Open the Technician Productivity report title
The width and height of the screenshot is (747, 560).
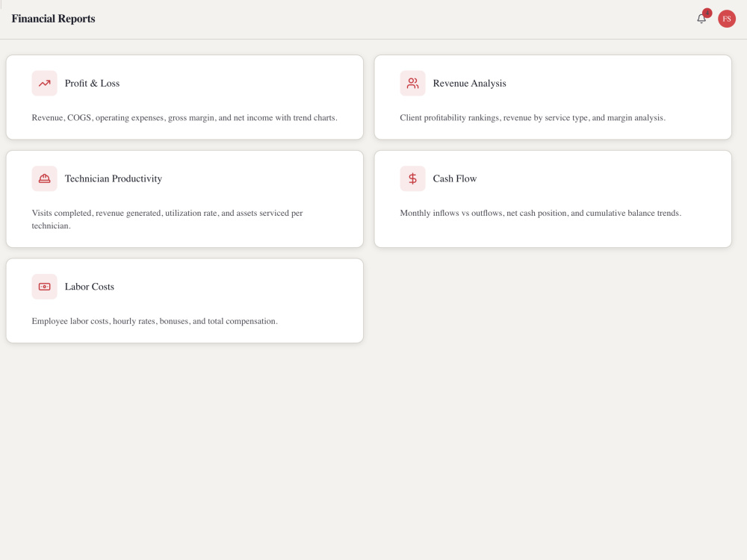(x=114, y=178)
